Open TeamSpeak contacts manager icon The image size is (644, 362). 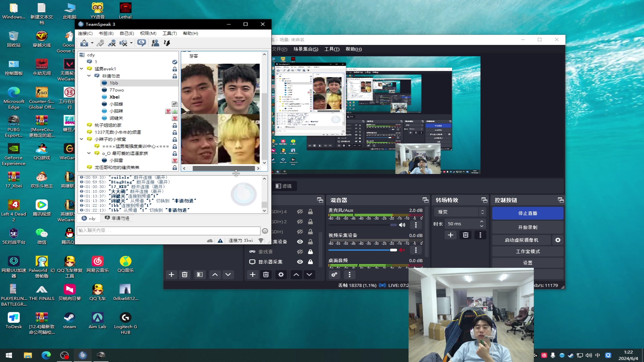(155, 43)
